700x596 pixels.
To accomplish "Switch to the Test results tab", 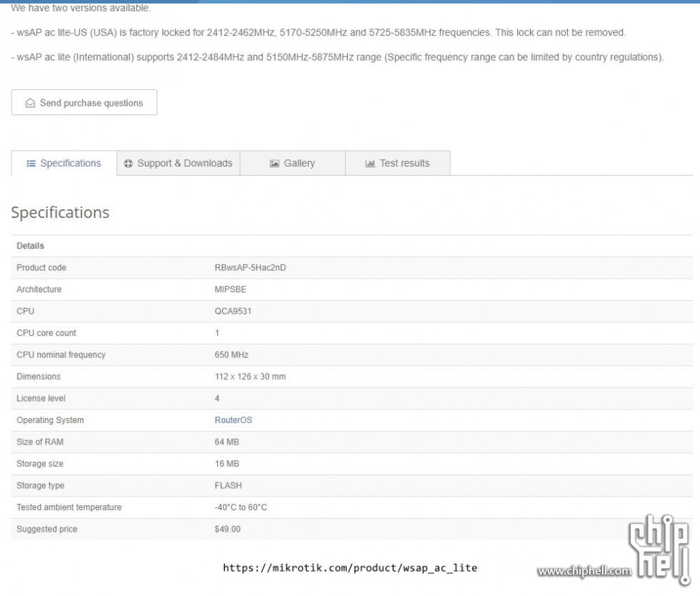I will 397,163.
